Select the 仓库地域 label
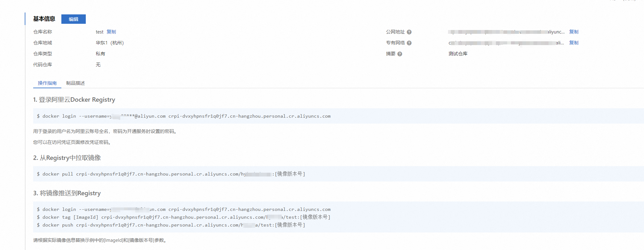The width and height of the screenshot is (644, 250). click(43, 43)
